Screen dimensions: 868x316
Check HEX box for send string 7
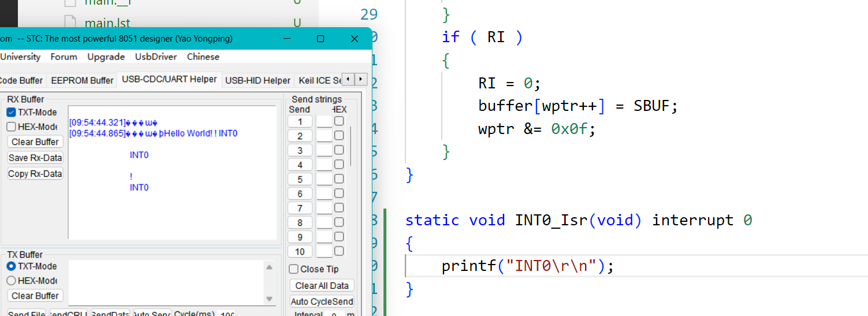point(339,208)
